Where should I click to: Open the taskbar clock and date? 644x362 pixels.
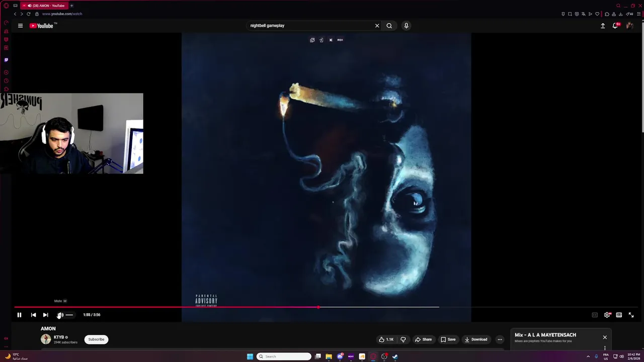point(633,356)
